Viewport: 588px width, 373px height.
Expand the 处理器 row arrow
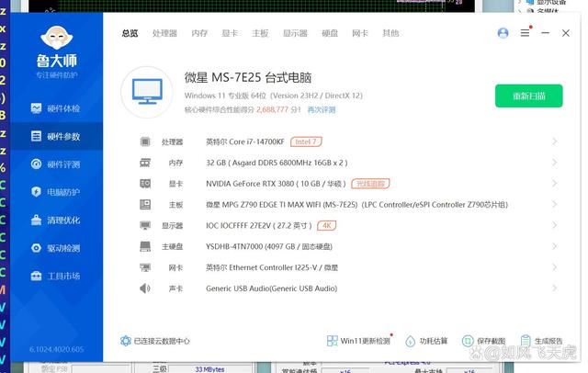click(x=554, y=141)
